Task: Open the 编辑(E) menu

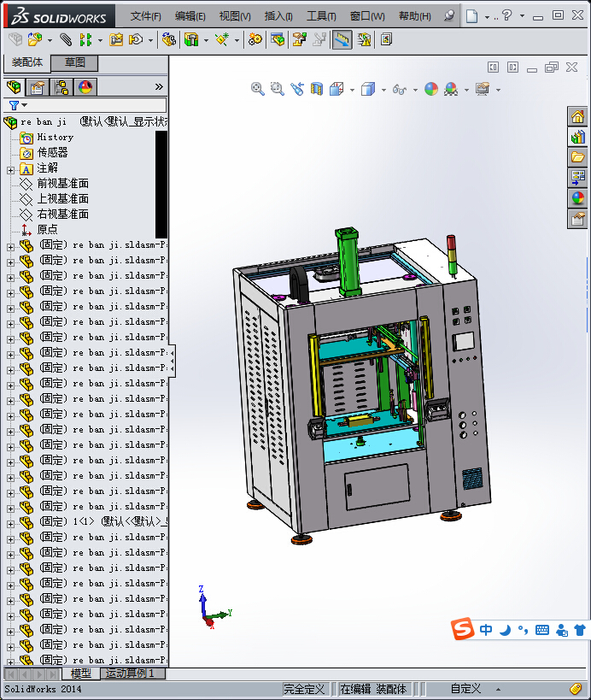Action: coord(190,16)
